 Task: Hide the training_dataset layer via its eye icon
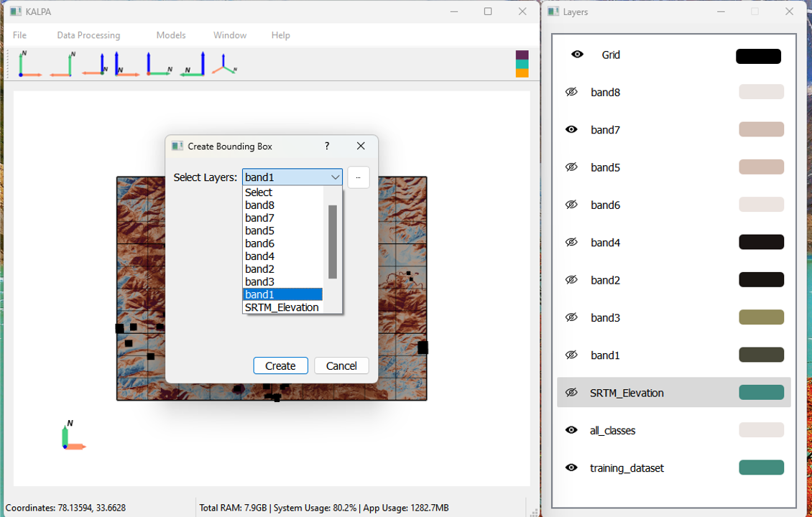click(x=571, y=468)
